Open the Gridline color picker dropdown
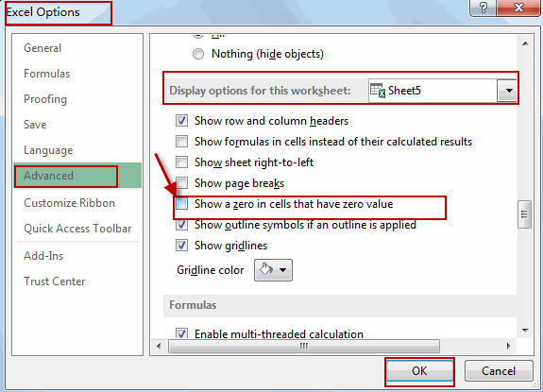The height and width of the screenshot is (392, 543). [273, 270]
